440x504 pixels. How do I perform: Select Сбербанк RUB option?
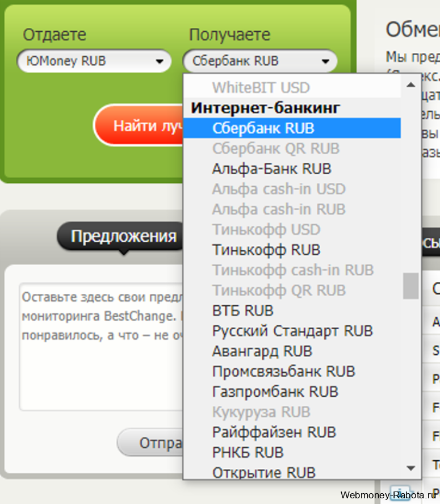[292, 128]
